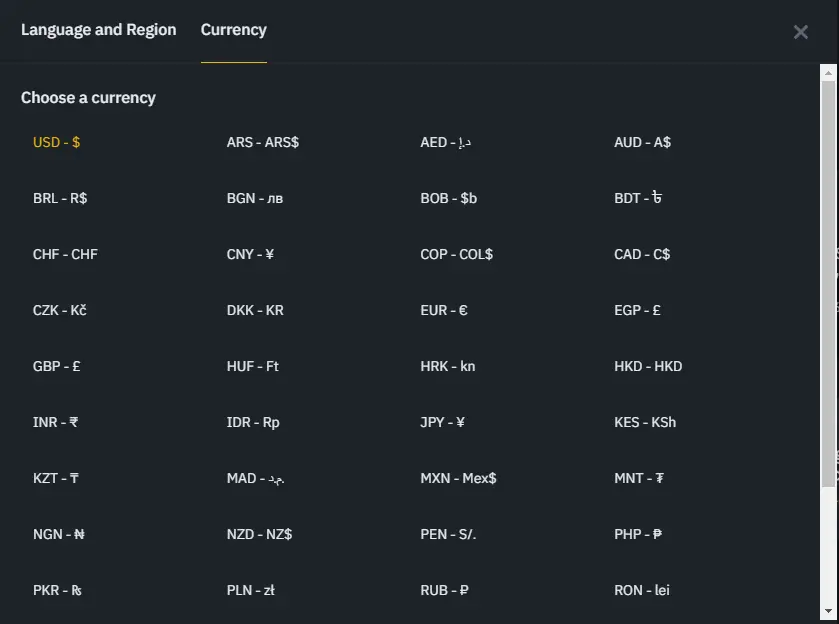This screenshot has width=839, height=624.
Task: Choose CAD - C$ option
Action: (642, 254)
